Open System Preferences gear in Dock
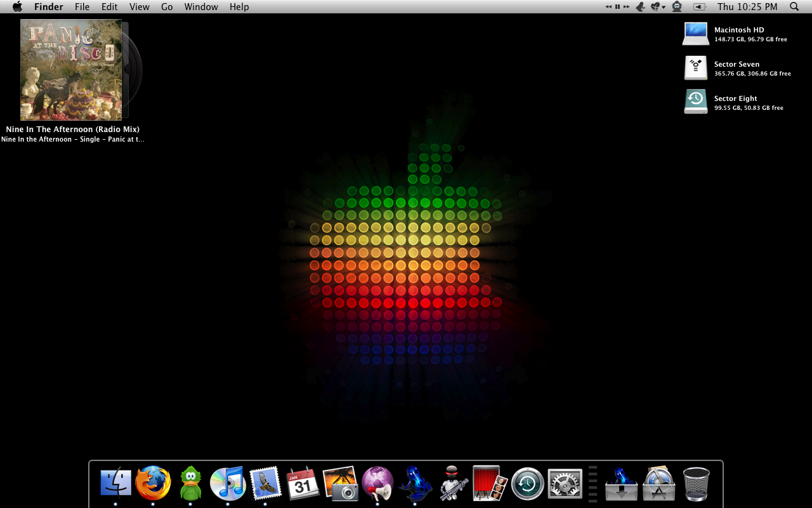Viewport: 812px width, 508px height. tap(565, 483)
